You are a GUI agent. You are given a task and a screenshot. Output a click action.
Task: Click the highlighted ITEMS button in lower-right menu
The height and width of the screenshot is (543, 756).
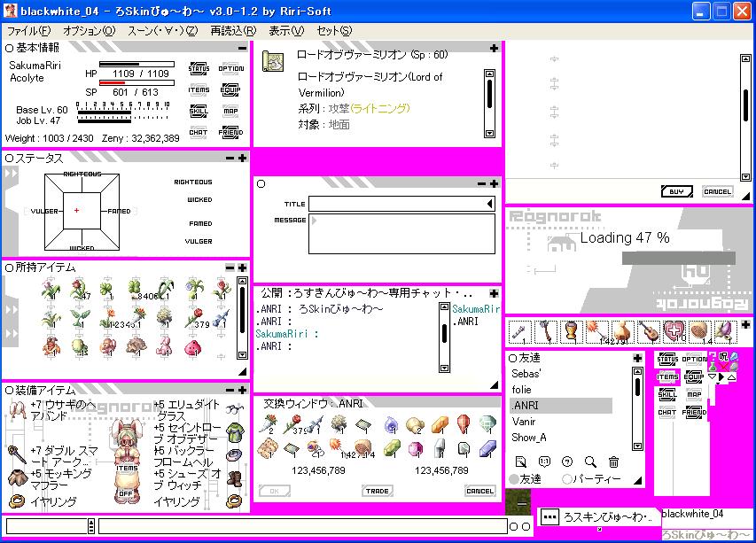point(667,376)
